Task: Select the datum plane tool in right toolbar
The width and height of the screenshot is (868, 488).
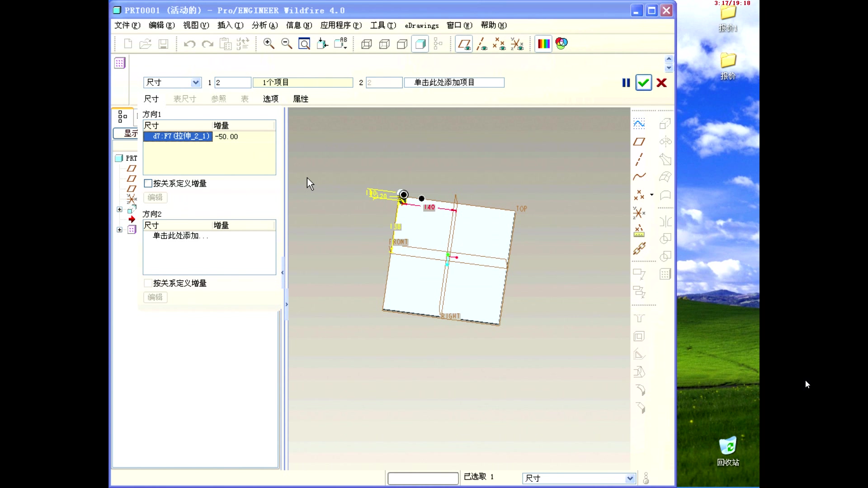Action: [x=639, y=142]
